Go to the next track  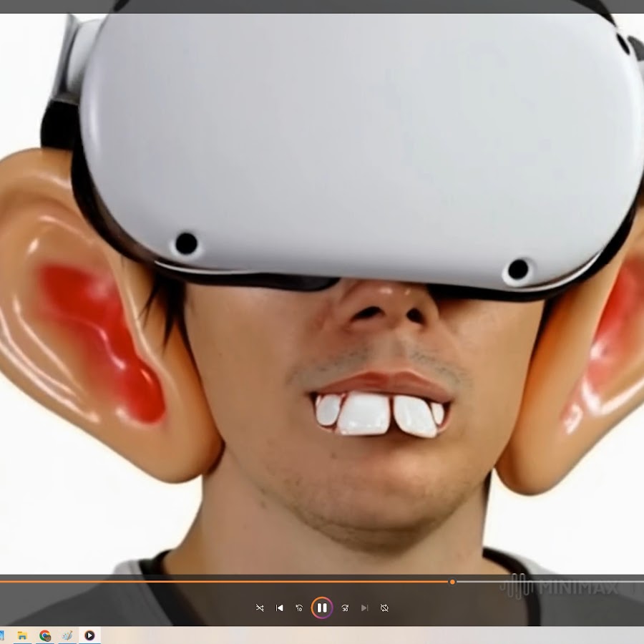click(365, 608)
